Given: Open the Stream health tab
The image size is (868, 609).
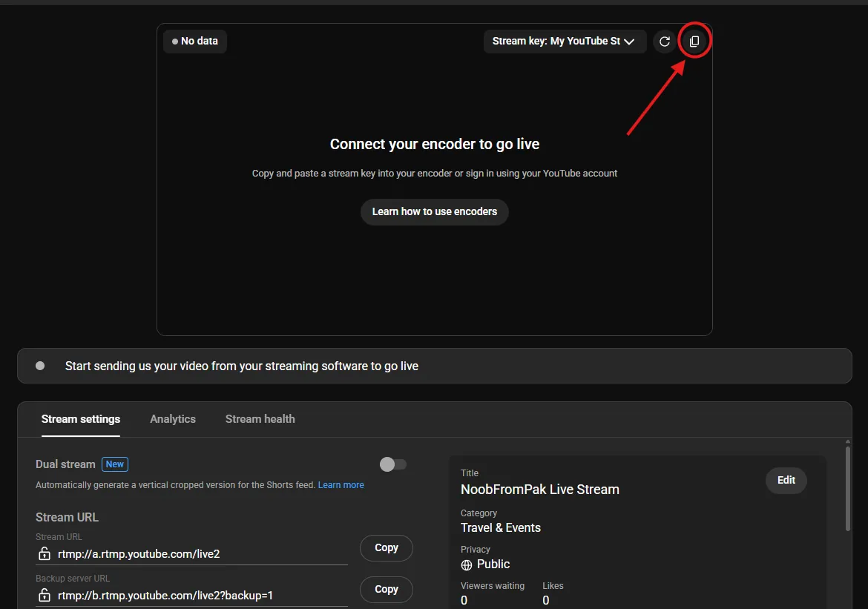Looking at the screenshot, I should pos(260,419).
